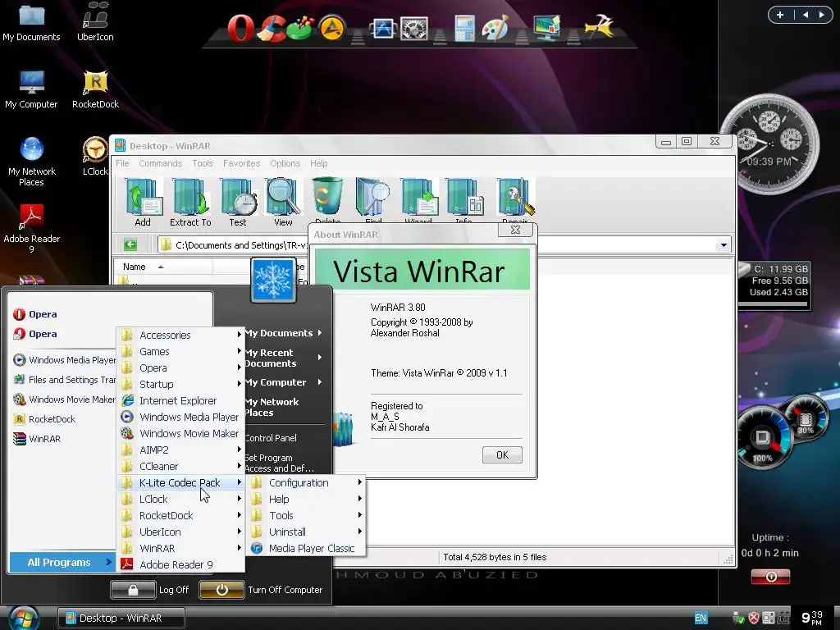Screen dimensions: 840x630
Task: Open the WinRAR address path dropdown arrow
Action: click(724, 244)
